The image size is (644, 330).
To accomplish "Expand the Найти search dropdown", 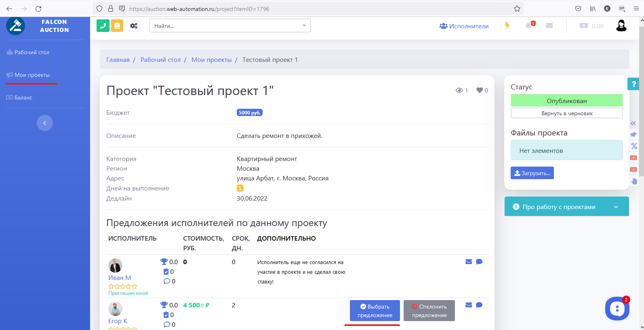I will click(304, 26).
